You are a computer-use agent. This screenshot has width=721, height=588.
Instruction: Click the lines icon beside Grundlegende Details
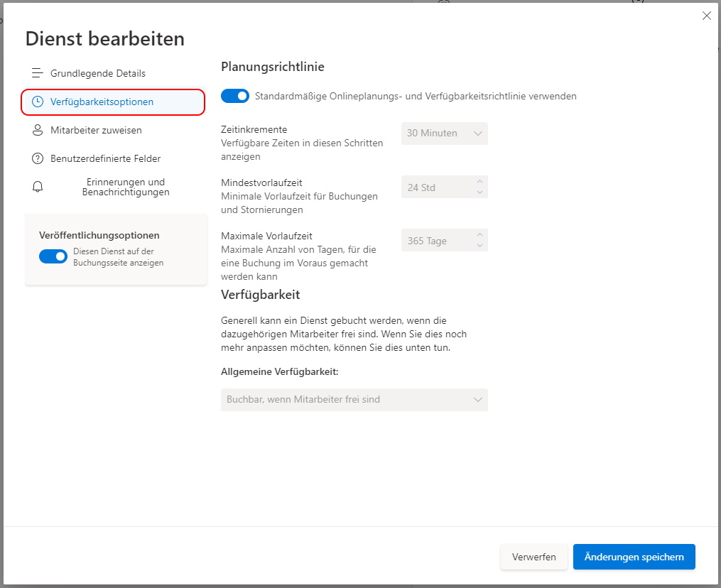pyautogui.click(x=38, y=74)
